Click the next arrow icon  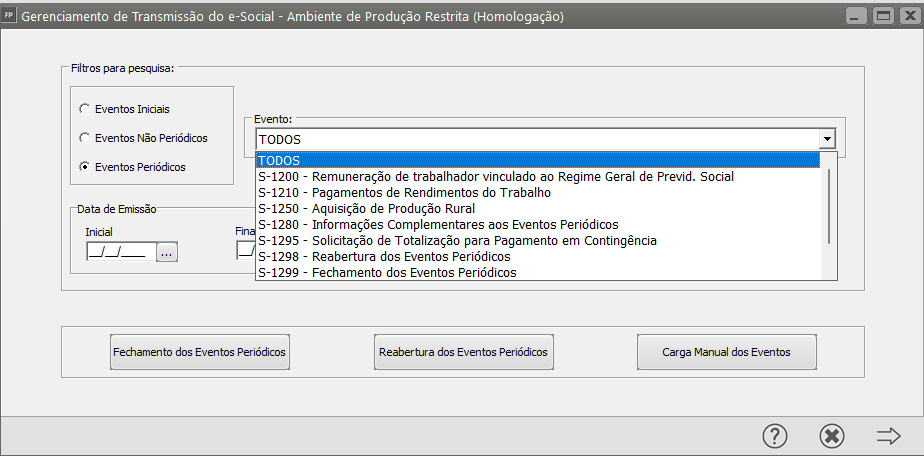pos(888,436)
